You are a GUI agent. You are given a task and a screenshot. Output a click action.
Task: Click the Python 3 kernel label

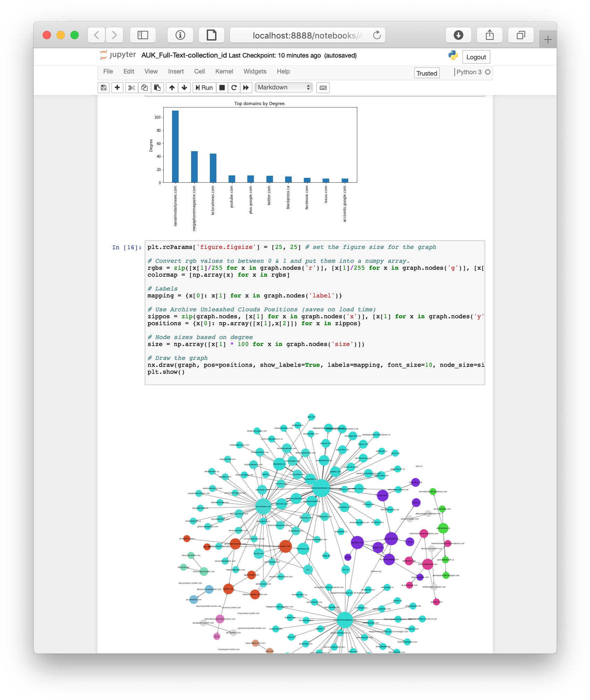pyautogui.click(x=469, y=72)
